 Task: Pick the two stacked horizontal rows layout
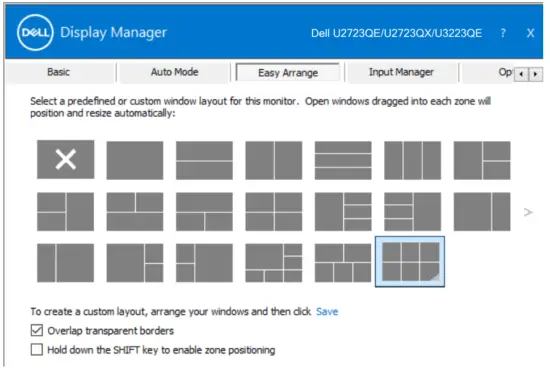tap(204, 160)
